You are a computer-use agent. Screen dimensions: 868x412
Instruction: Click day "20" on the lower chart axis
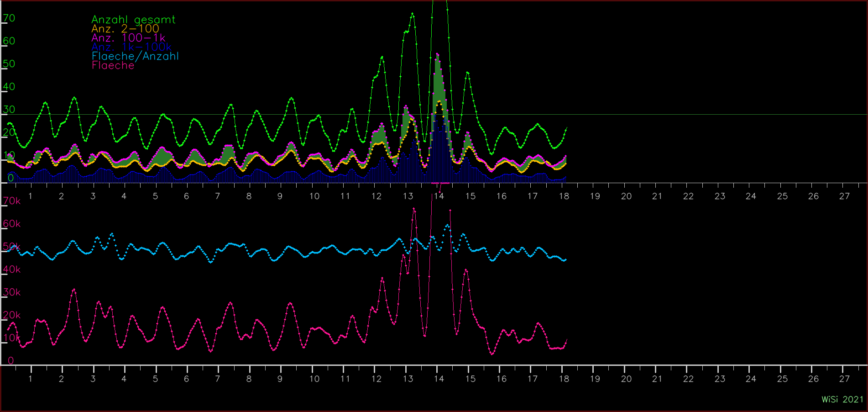coord(626,379)
